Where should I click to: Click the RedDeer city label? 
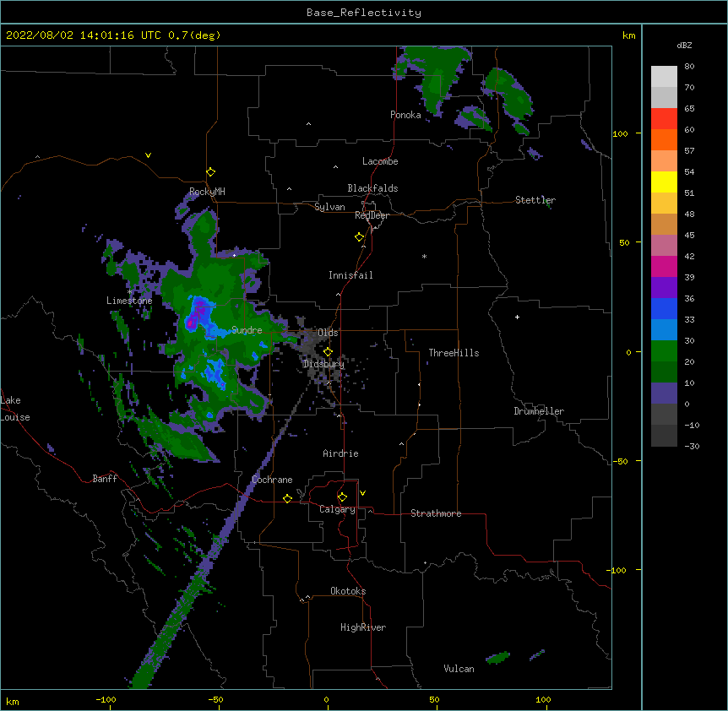(x=372, y=215)
